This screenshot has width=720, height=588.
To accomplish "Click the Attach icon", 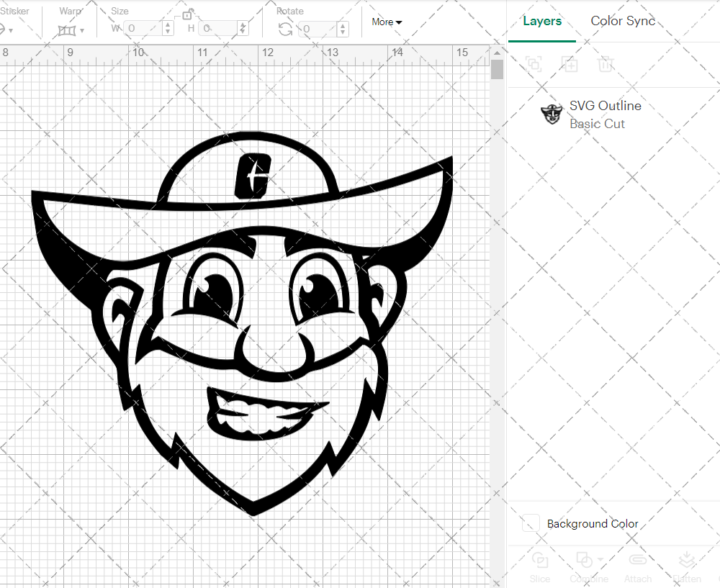I will point(638,560).
